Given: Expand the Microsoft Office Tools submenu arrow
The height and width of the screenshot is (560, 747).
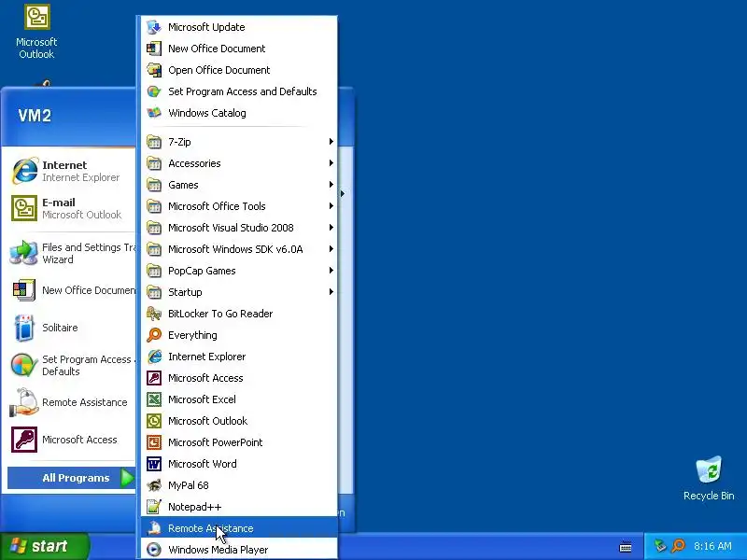Looking at the screenshot, I should pyautogui.click(x=331, y=205).
